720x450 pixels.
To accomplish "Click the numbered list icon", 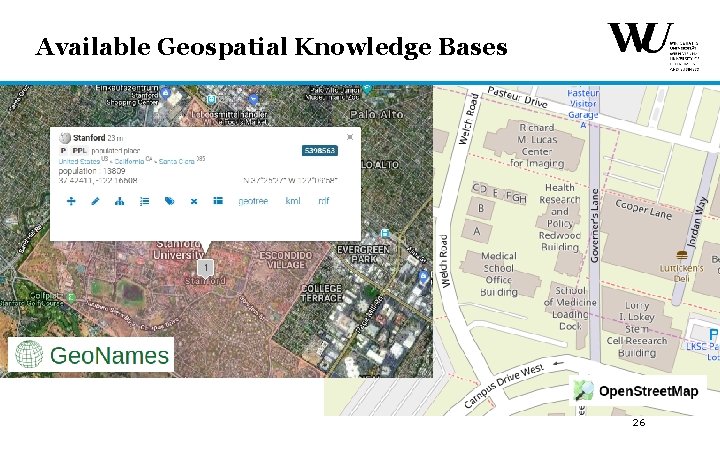I will pos(145,201).
